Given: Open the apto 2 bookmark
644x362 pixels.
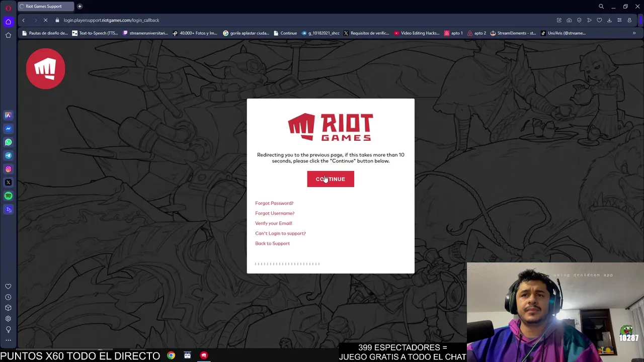Looking at the screenshot, I should click(476, 33).
